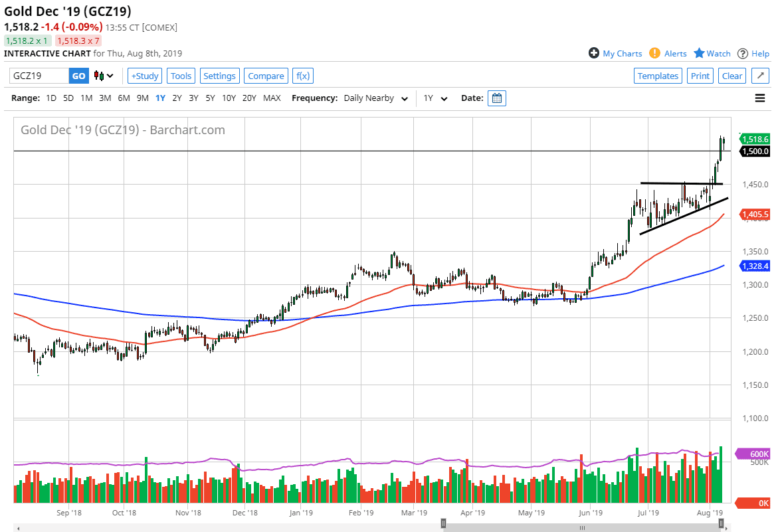Open the date picker calendar icon
This screenshot has height=532, width=778.
tap(497, 98)
